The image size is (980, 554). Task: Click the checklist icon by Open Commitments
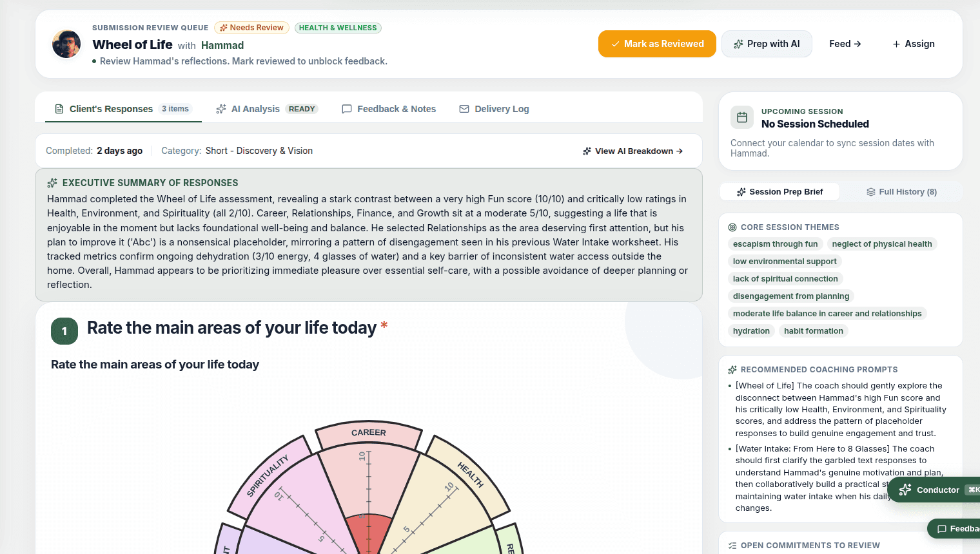pos(732,546)
